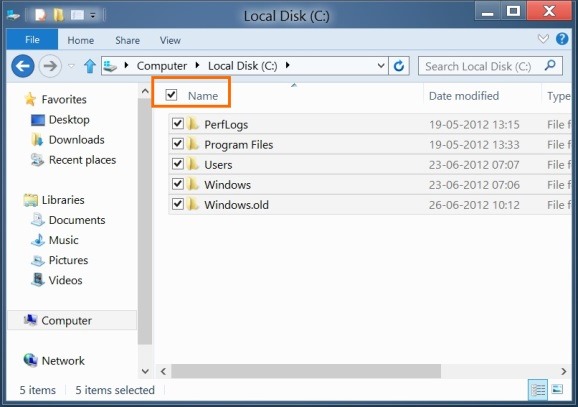Select the Program Files folder icon
Viewport: 578px width, 407px height.
point(193,144)
